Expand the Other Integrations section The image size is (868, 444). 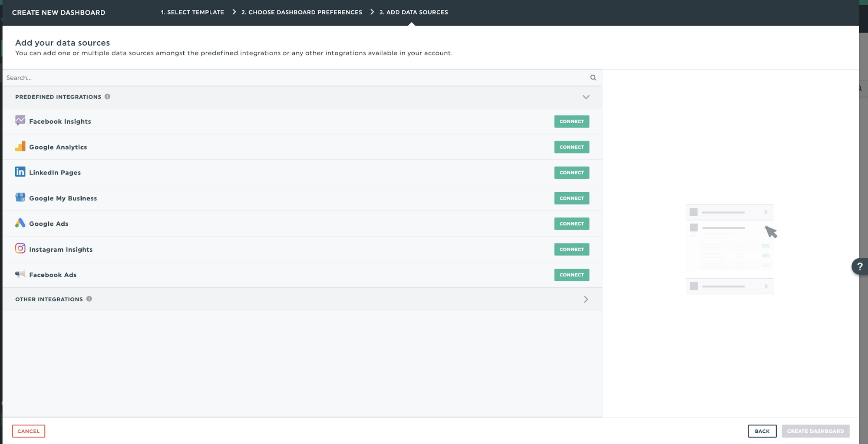(x=586, y=299)
